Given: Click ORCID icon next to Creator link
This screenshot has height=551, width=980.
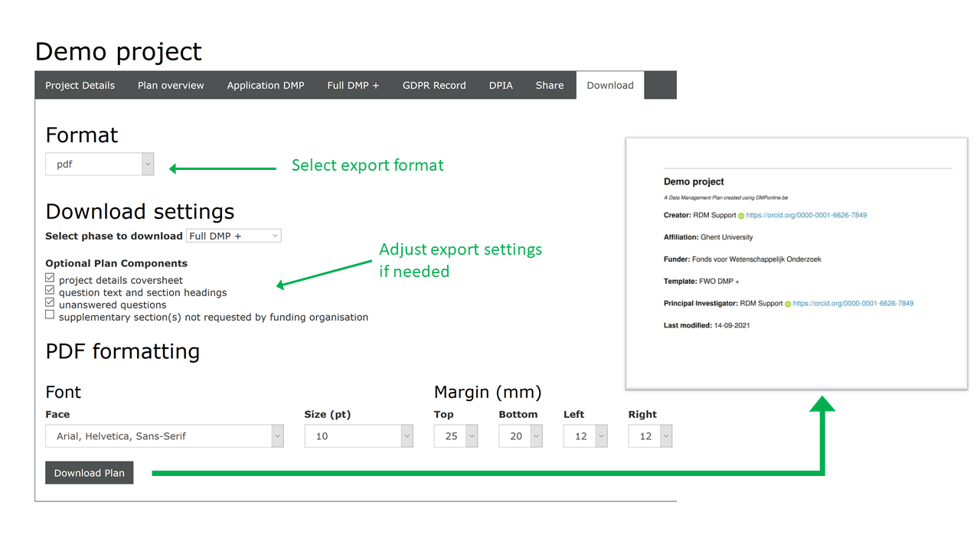Looking at the screenshot, I should click(x=741, y=216).
